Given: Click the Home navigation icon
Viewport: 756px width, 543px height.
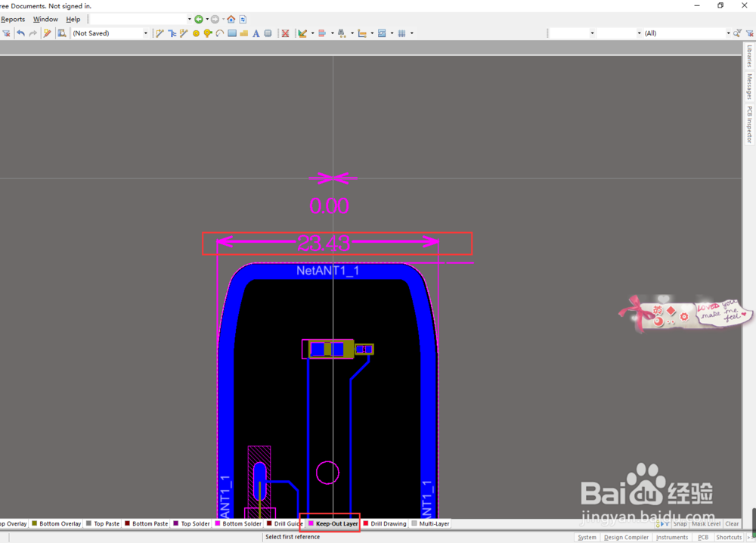Looking at the screenshot, I should (231, 20).
